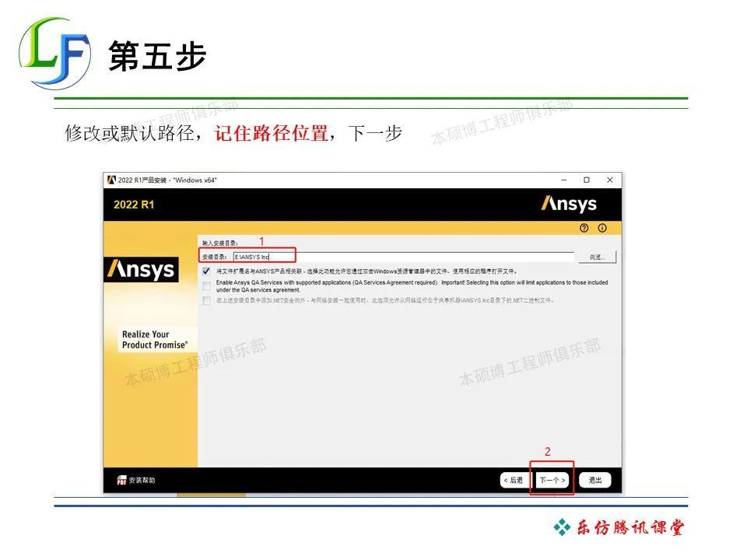747x560 pixels.
Task: Click the LF logo on the slide
Action: pyautogui.click(x=54, y=54)
